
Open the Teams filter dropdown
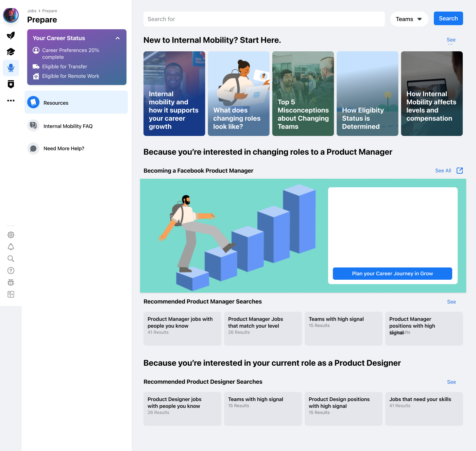click(409, 19)
